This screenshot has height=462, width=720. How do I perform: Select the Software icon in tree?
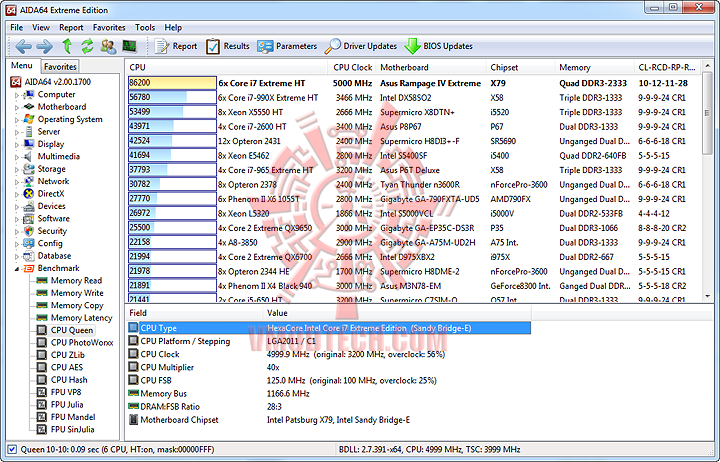click(x=29, y=219)
